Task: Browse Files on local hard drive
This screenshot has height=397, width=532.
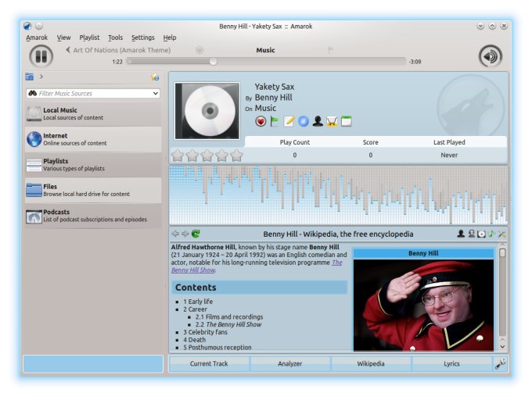Action: click(x=93, y=190)
